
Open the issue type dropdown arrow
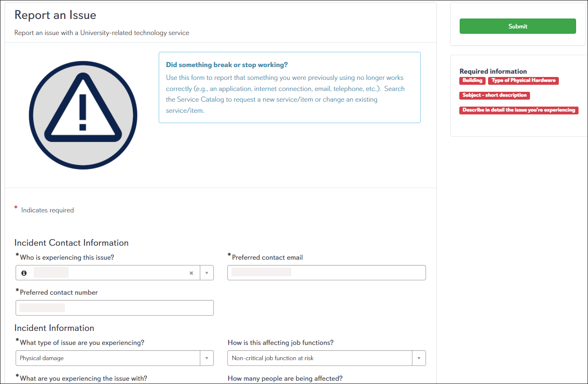(x=207, y=358)
